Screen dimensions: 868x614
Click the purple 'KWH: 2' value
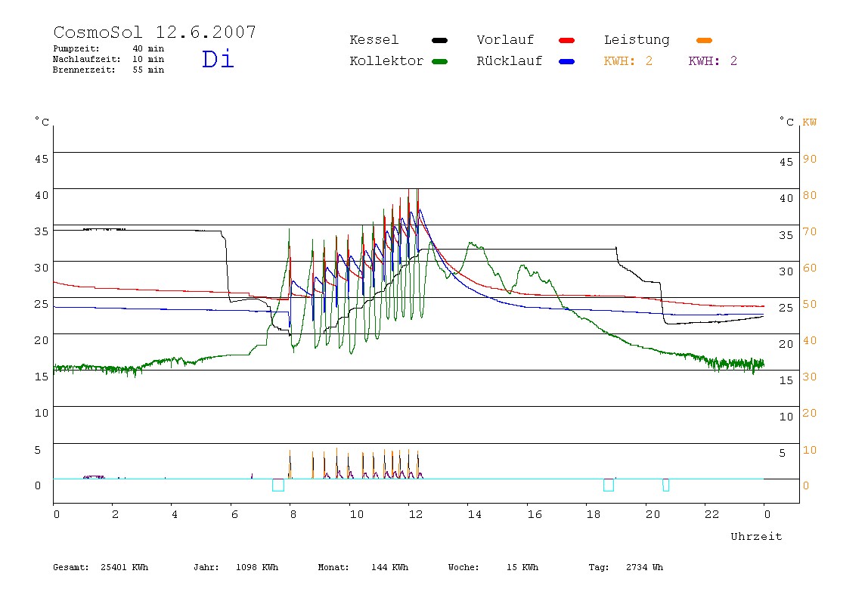point(713,61)
